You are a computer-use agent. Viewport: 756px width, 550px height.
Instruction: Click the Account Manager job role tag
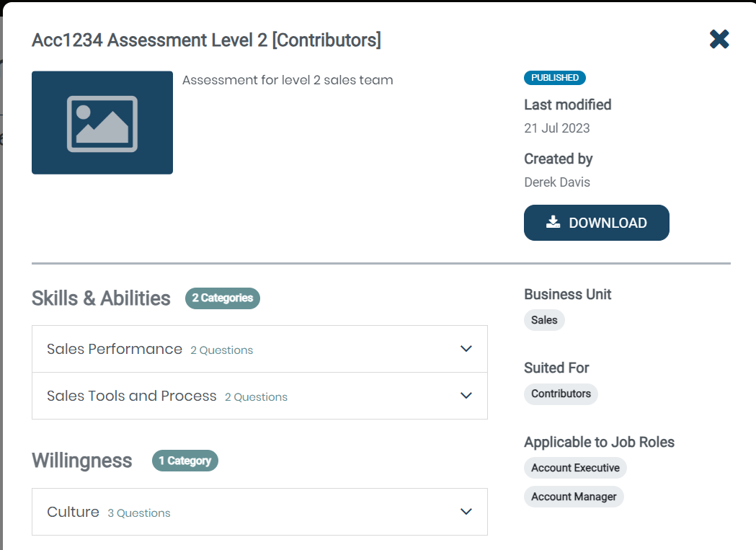tap(574, 497)
